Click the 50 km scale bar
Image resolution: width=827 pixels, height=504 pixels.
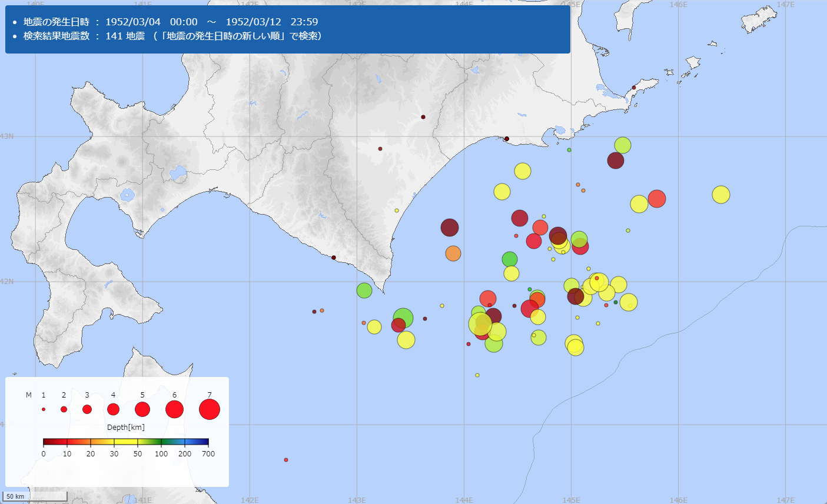[35, 497]
